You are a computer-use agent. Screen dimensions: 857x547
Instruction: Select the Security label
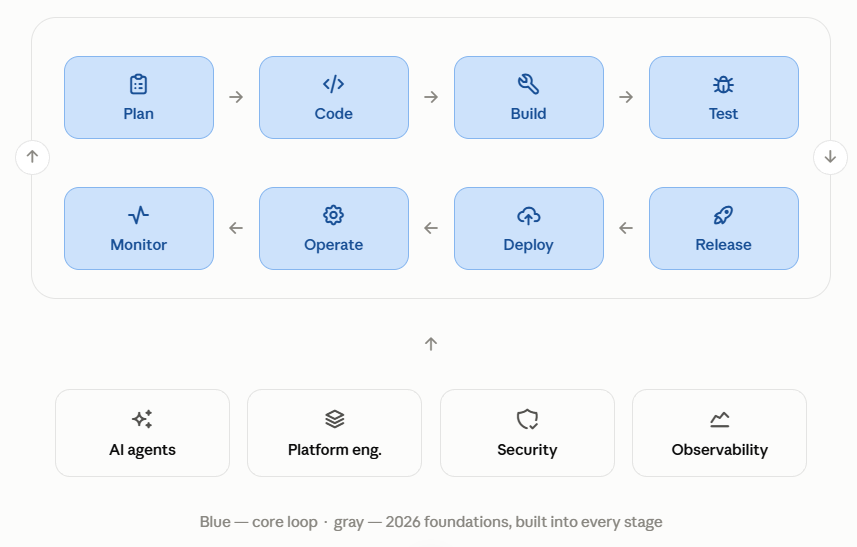coord(527,450)
